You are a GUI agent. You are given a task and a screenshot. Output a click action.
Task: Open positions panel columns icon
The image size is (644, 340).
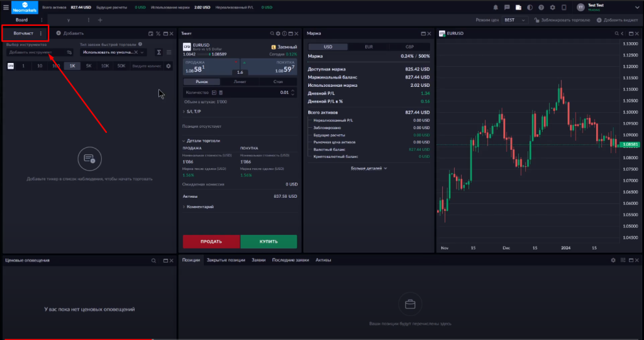[x=623, y=260]
